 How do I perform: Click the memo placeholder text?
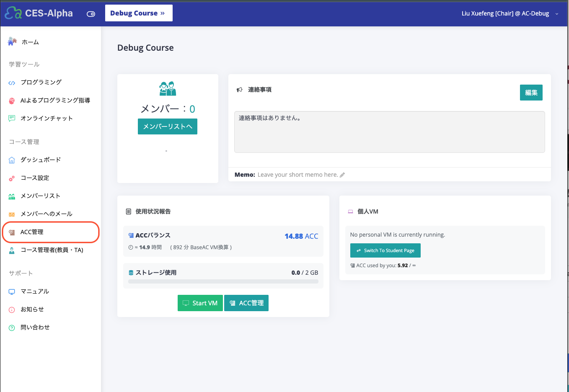[298, 175]
